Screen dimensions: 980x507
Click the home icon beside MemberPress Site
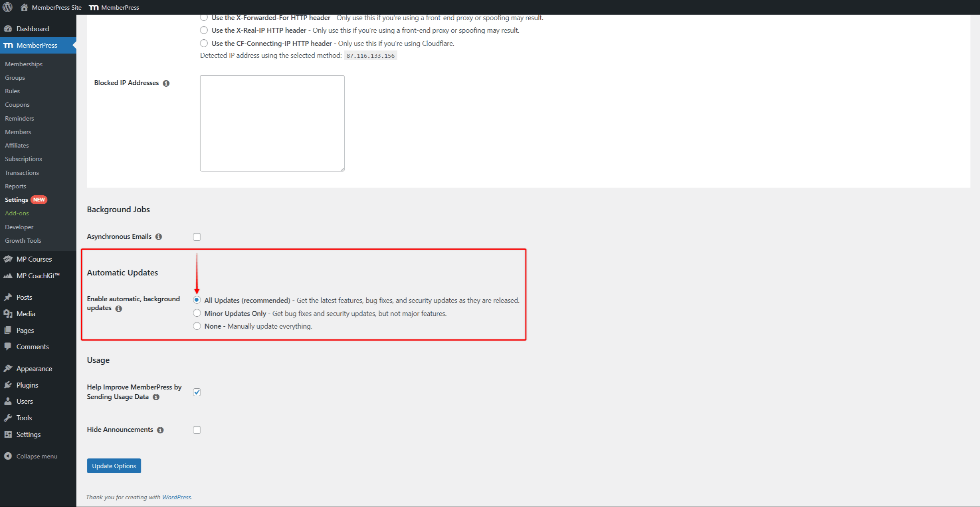click(x=24, y=7)
